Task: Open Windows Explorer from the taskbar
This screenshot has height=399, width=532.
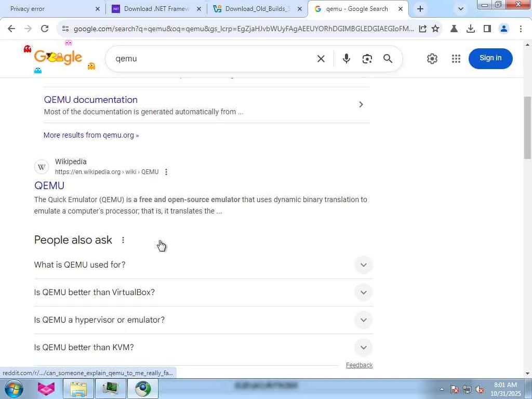Action: pyautogui.click(x=79, y=389)
